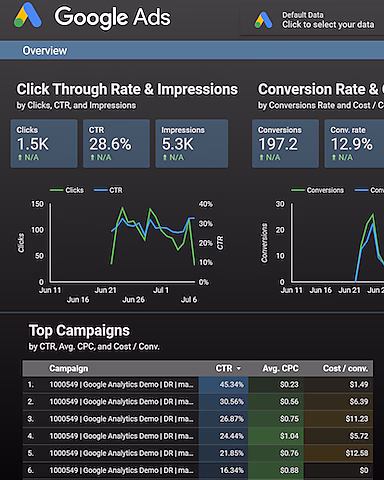
Task: Toggle the green Clicks legend entry
Action: coord(67,190)
